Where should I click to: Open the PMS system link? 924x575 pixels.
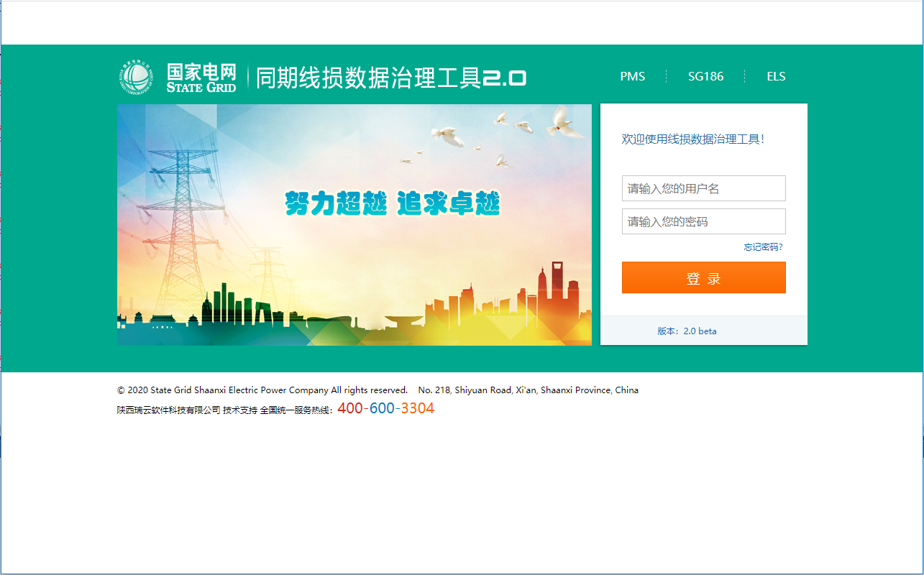[632, 76]
